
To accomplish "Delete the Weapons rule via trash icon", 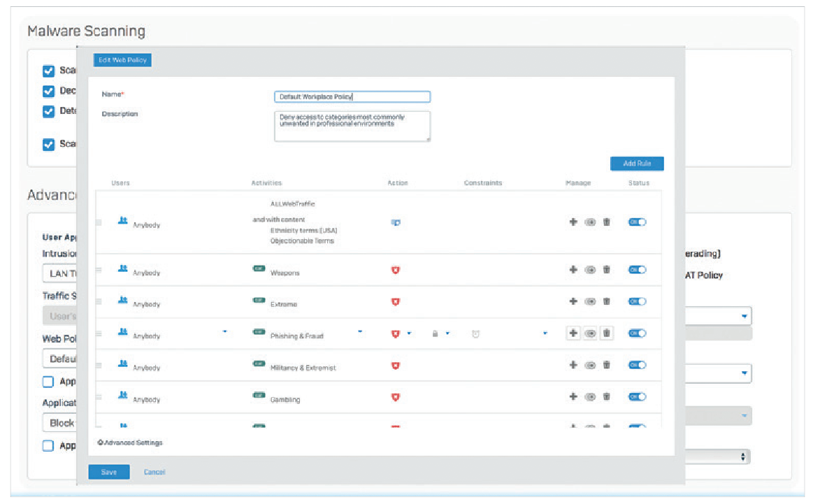I will tap(606, 270).
